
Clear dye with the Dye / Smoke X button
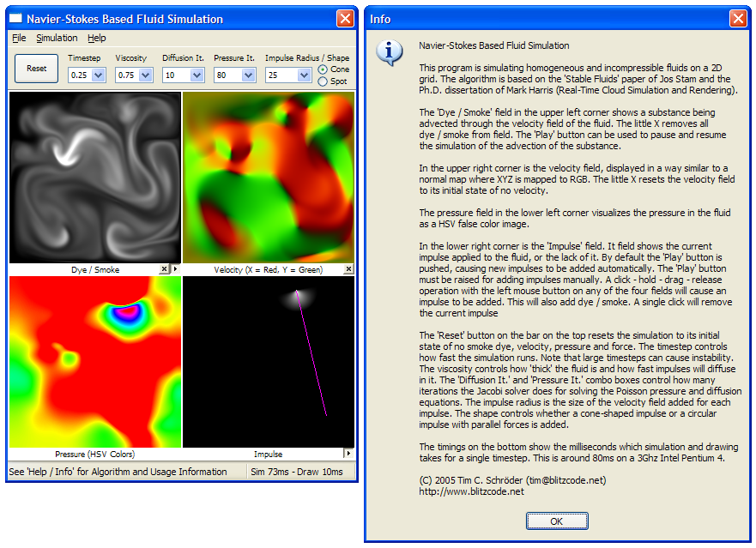(x=165, y=269)
